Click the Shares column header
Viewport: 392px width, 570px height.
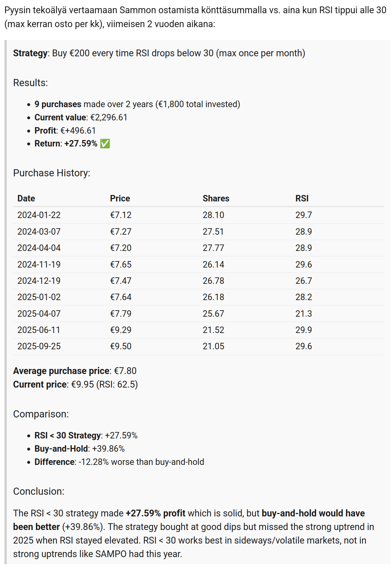[216, 198]
